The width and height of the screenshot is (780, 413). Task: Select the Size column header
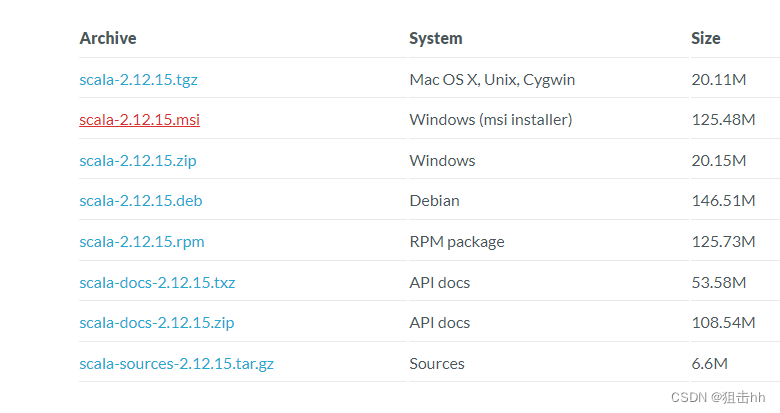[705, 38]
